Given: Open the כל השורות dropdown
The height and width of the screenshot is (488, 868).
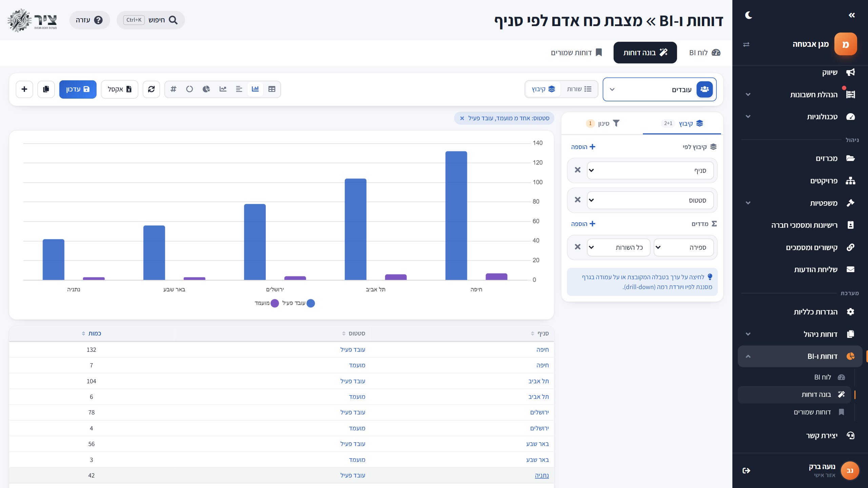Looking at the screenshot, I should point(618,247).
